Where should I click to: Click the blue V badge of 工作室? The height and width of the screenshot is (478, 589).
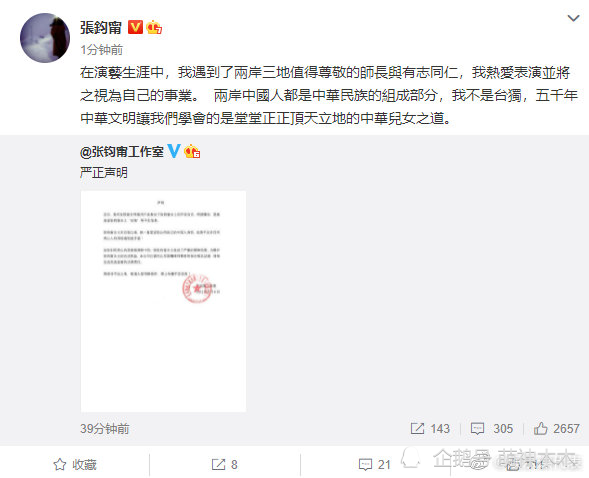pos(174,151)
